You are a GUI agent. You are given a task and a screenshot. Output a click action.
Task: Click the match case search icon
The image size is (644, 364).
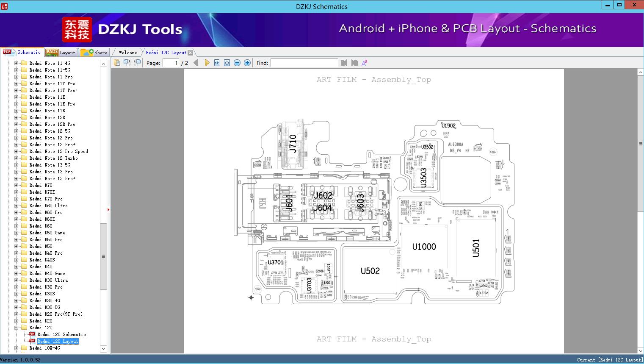click(364, 63)
